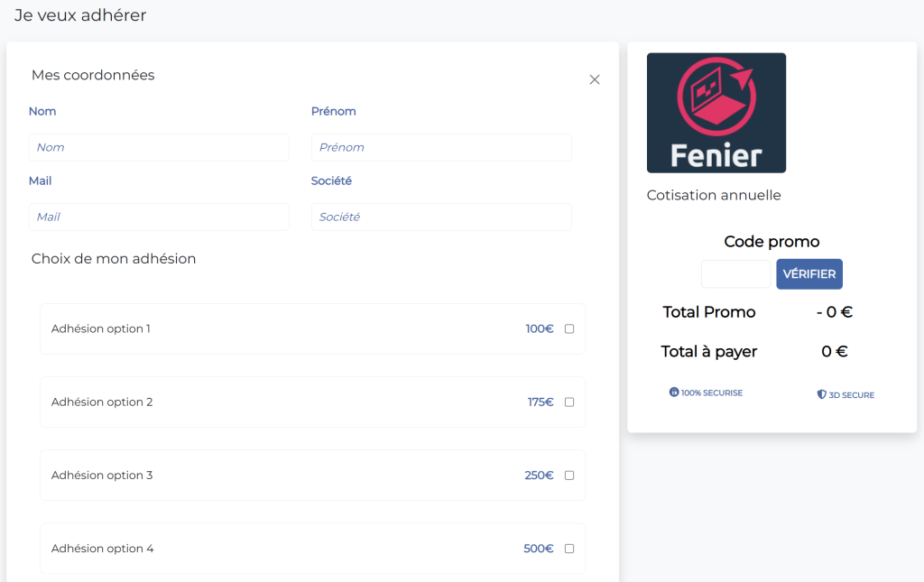
Task: Check the Adhésion option 1 checkbox
Action: click(569, 328)
